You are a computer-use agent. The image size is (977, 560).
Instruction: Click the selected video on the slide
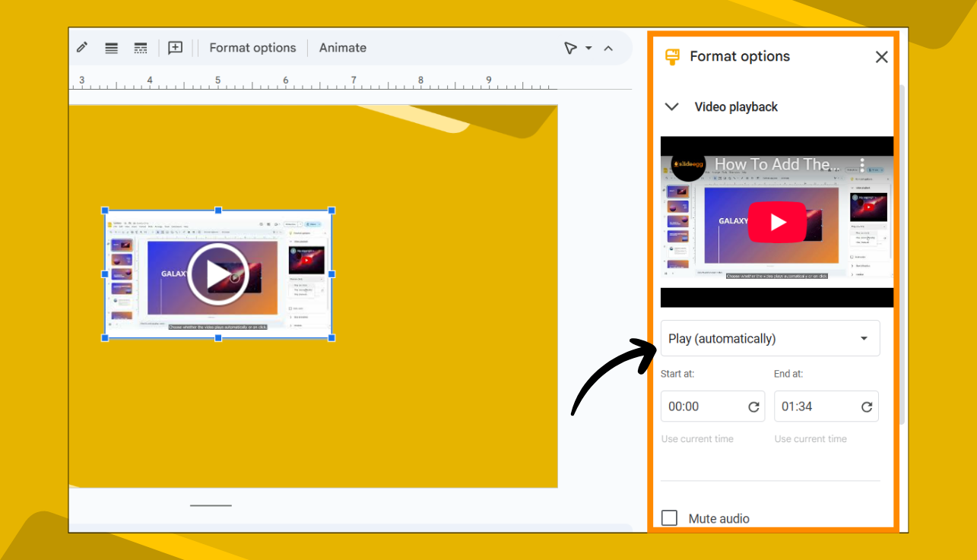(x=218, y=274)
